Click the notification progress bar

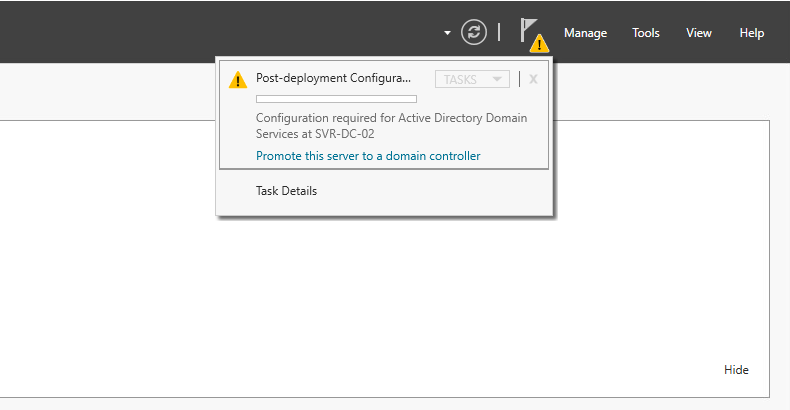click(x=336, y=99)
